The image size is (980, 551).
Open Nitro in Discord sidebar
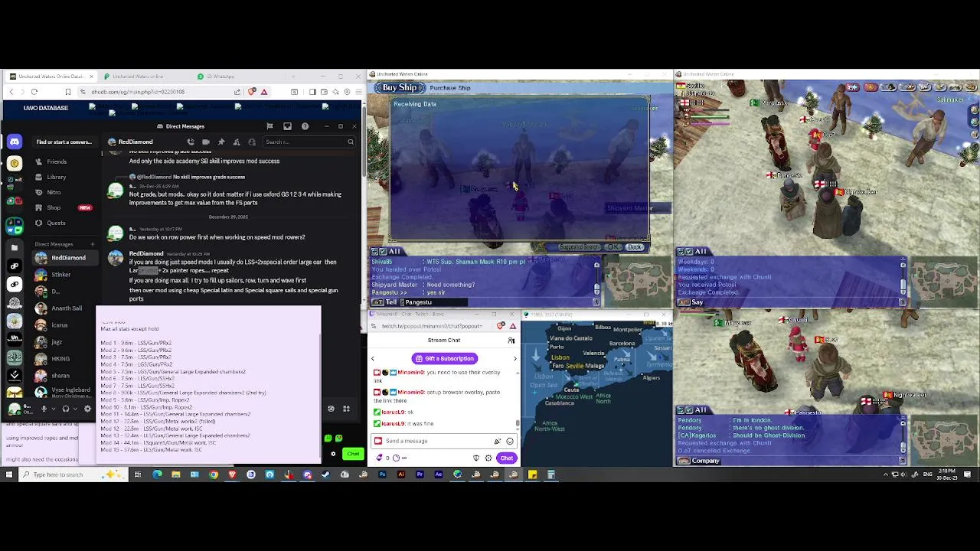[x=54, y=192]
